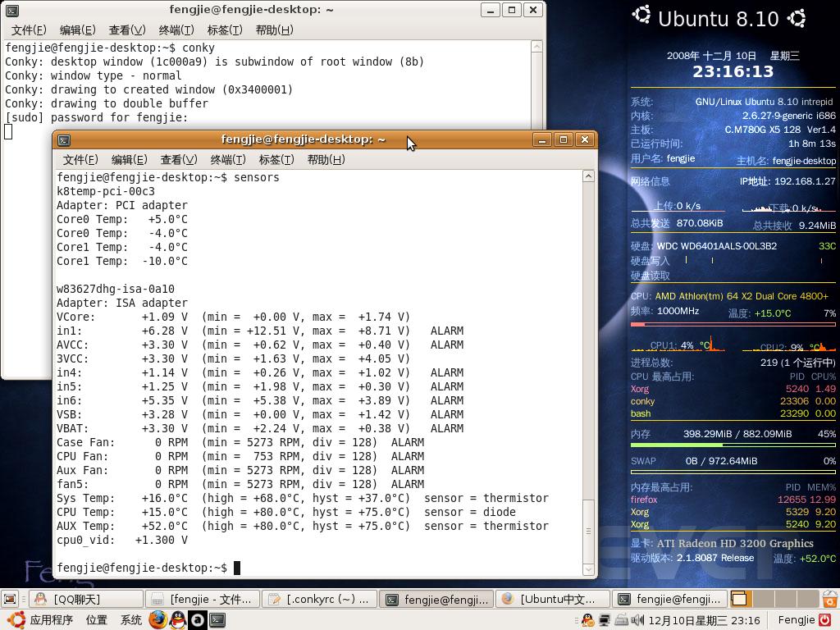Open the window menu icon of the conky terminal
The image size is (840, 630).
[x=11, y=10]
